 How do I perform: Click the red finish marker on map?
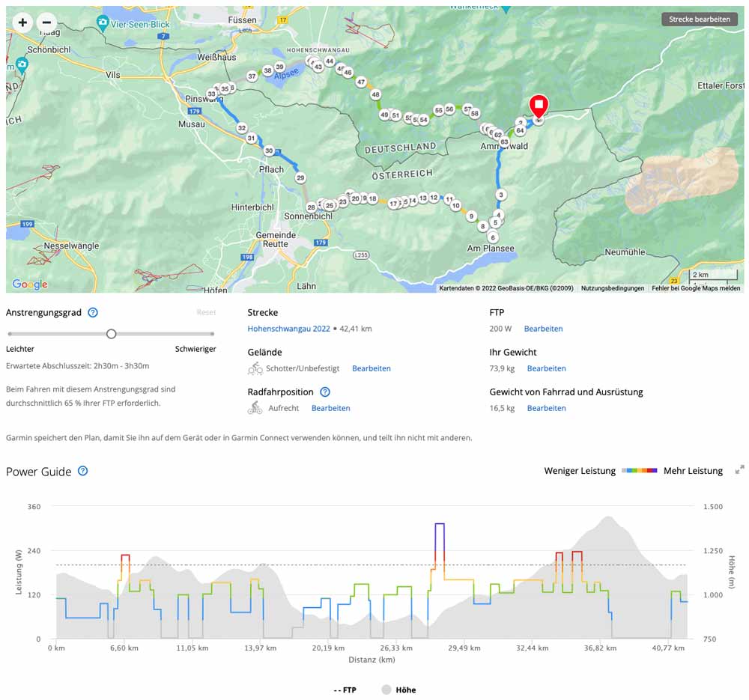click(539, 106)
